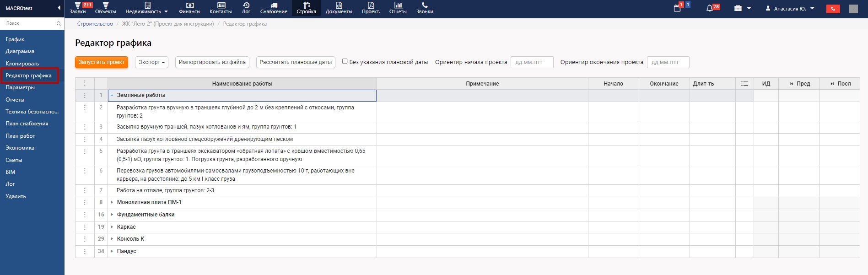Viewport: 868px width, 275px height.
Task: Click the Ориентир начала проекта date field
Action: [532, 62]
